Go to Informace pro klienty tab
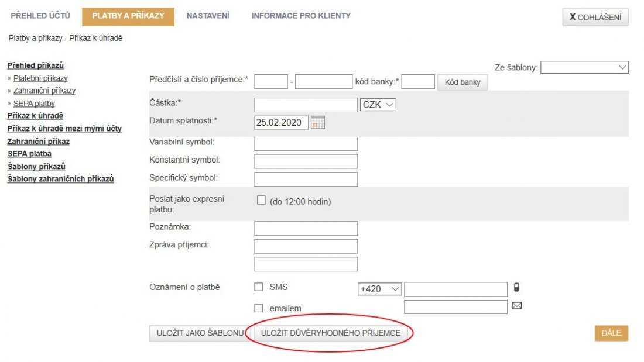 point(301,16)
